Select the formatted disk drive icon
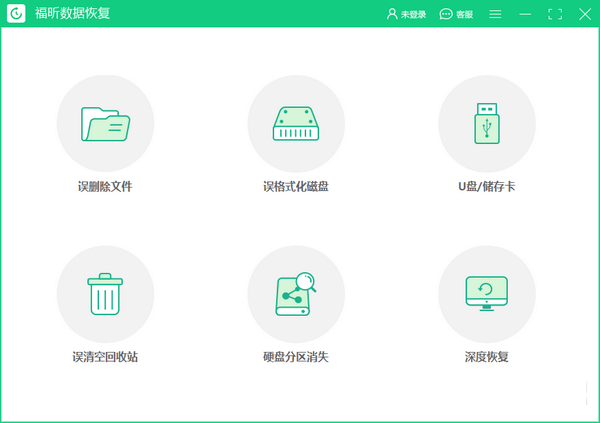 click(295, 123)
